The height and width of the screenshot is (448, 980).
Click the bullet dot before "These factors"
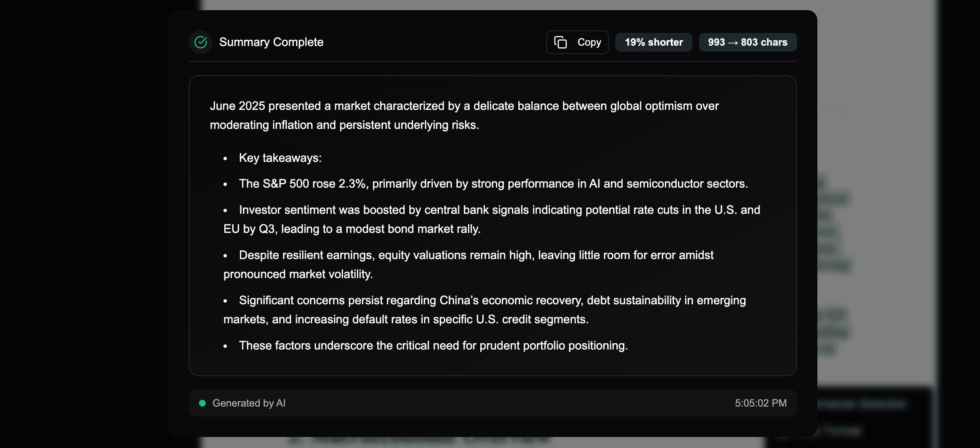225,346
